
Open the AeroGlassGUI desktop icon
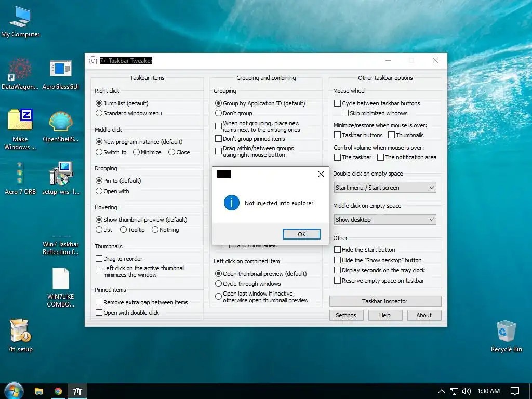(x=60, y=74)
